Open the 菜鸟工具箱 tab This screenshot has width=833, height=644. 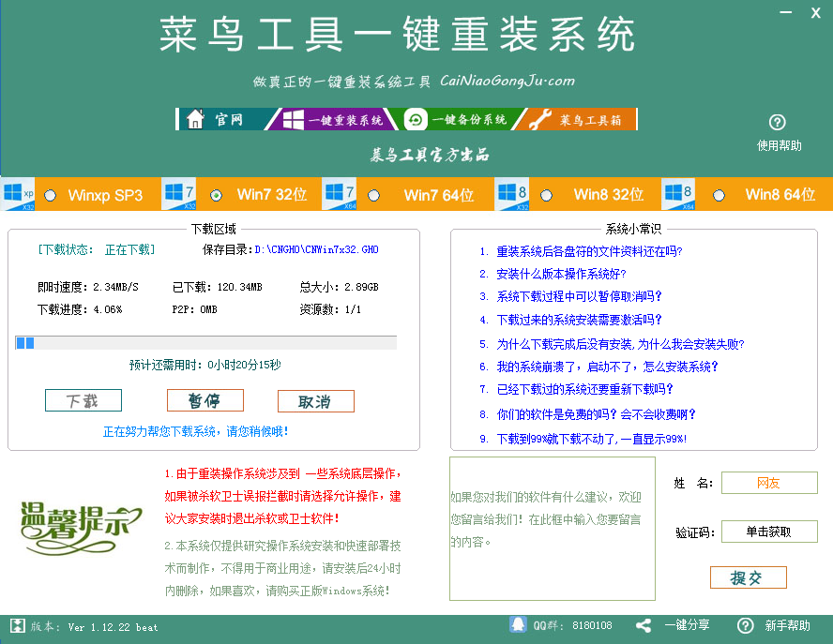coord(576,119)
